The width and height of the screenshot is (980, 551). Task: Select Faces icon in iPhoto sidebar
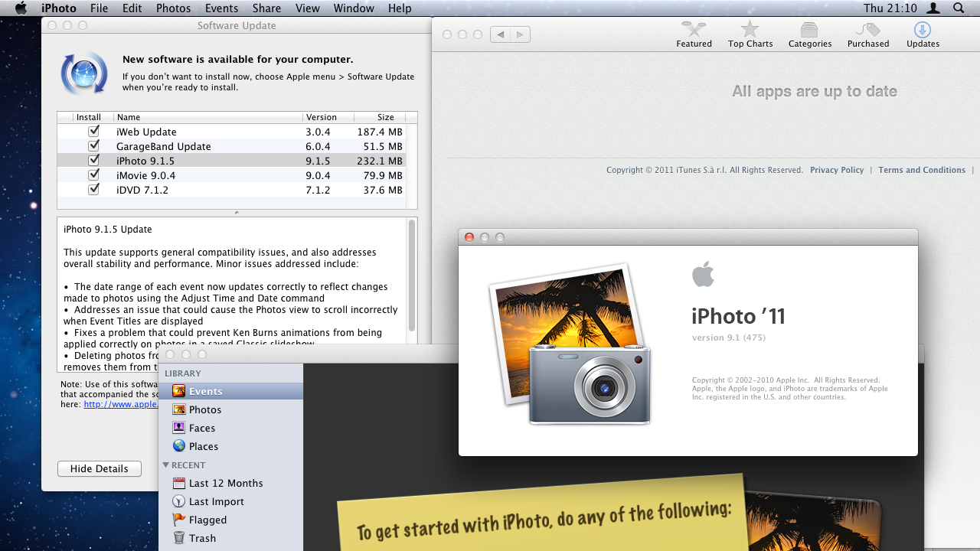tap(178, 428)
